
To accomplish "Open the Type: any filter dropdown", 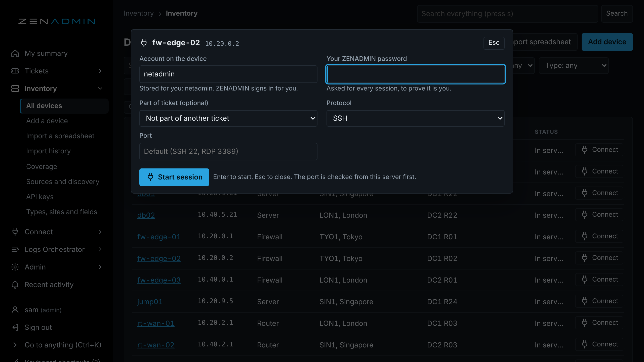I will (x=574, y=66).
